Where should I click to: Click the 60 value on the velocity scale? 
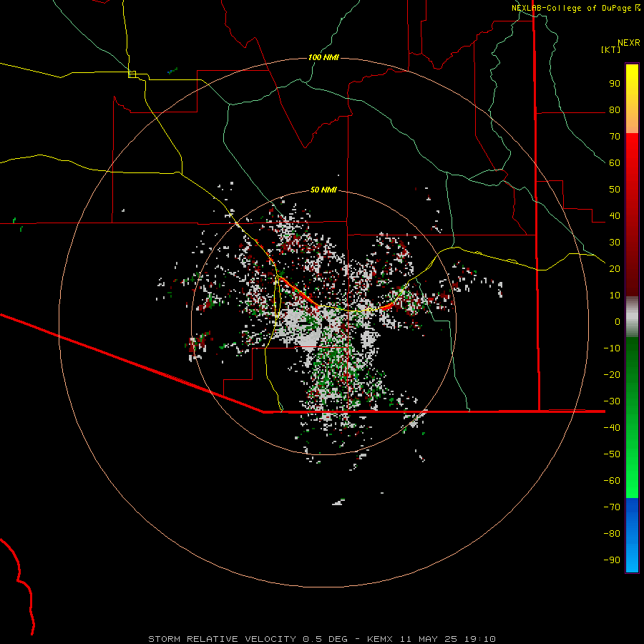615,163
